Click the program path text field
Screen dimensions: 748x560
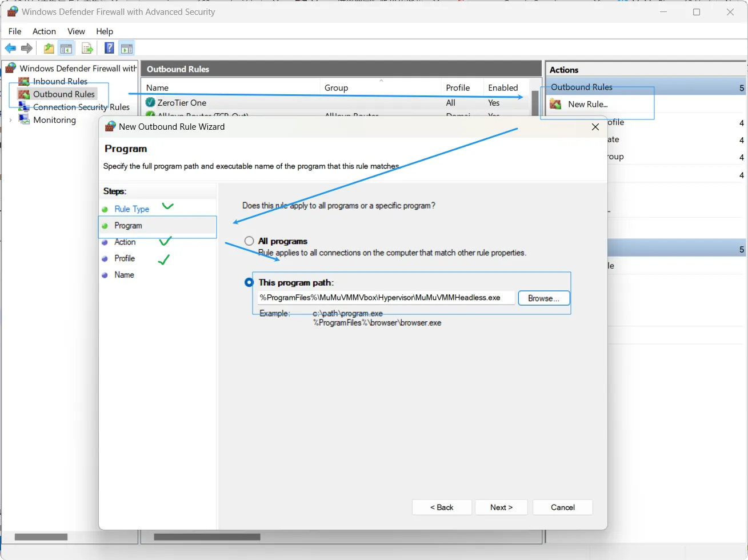[386, 298]
